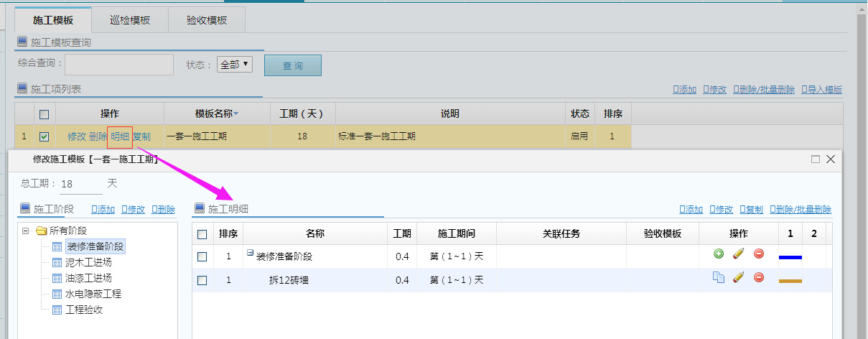Viewport: 868px width, 339px height.
Task: Click the blue schedule bar for 装修准备阶段
Action: 790,257
